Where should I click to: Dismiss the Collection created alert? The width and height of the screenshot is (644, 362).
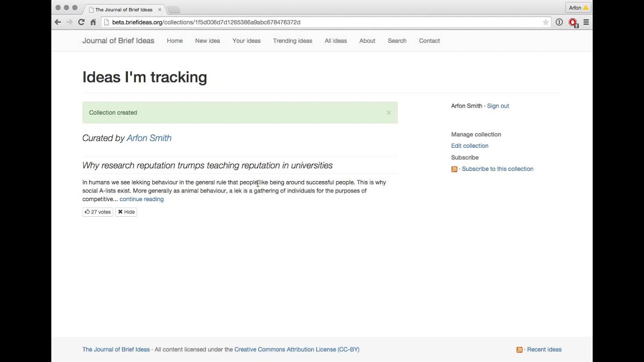(388, 113)
